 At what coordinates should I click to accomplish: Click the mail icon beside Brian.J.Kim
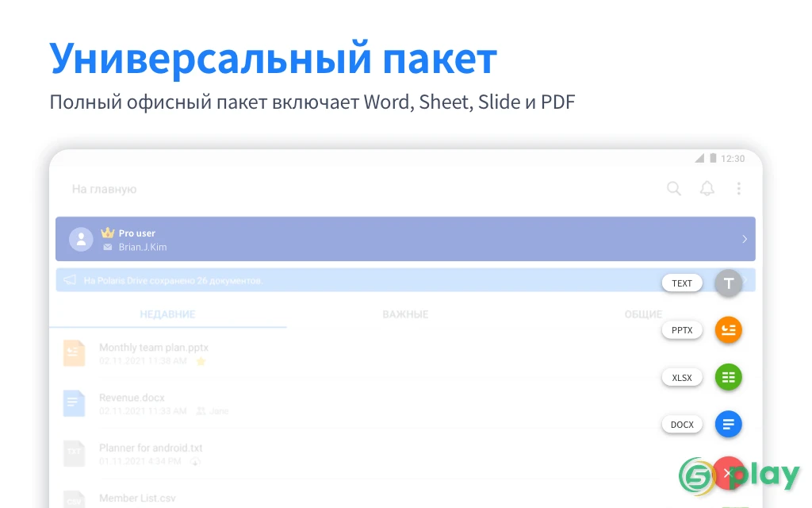point(107,248)
